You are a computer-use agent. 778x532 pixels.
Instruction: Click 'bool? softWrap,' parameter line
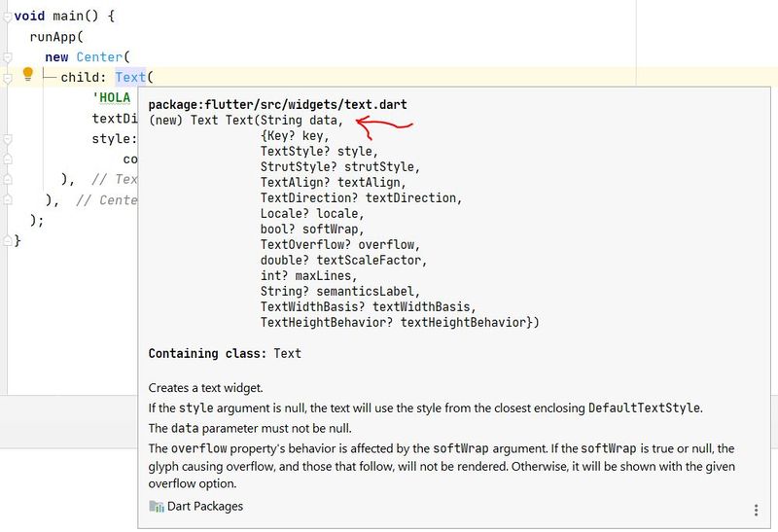click(312, 230)
